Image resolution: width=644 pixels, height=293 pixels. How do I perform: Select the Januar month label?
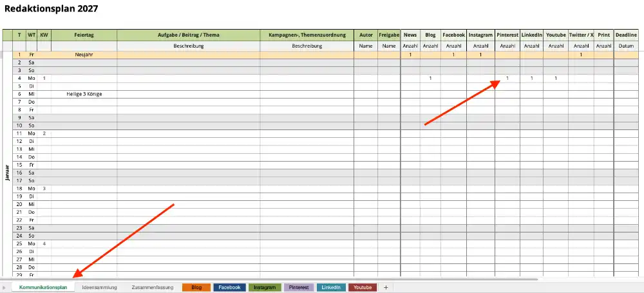6,173
